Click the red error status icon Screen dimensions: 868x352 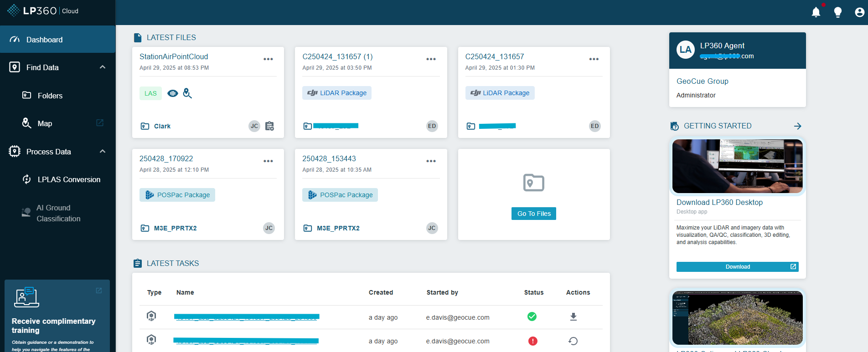pos(532,341)
